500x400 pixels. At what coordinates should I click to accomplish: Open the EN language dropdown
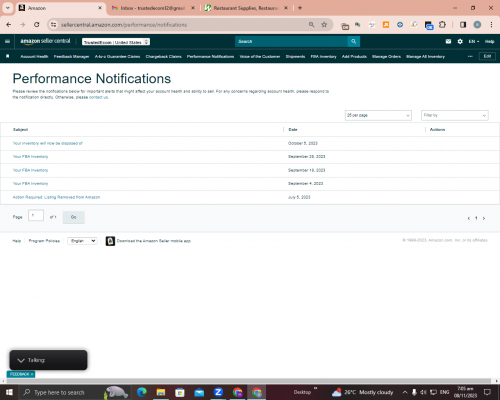[474, 41]
